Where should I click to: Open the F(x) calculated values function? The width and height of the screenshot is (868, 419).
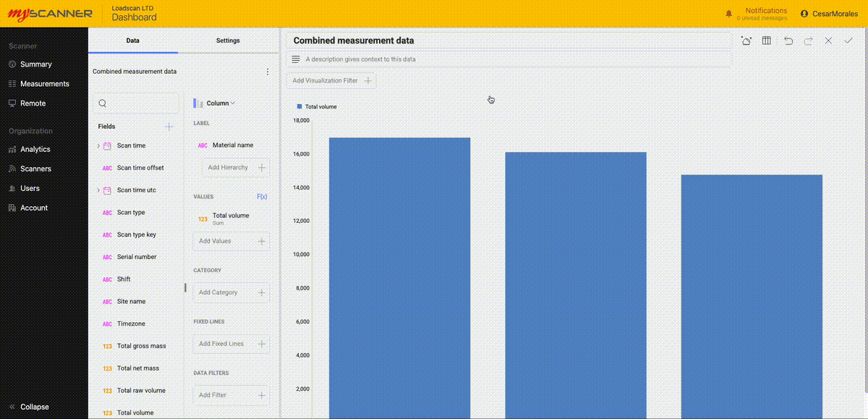(x=262, y=197)
